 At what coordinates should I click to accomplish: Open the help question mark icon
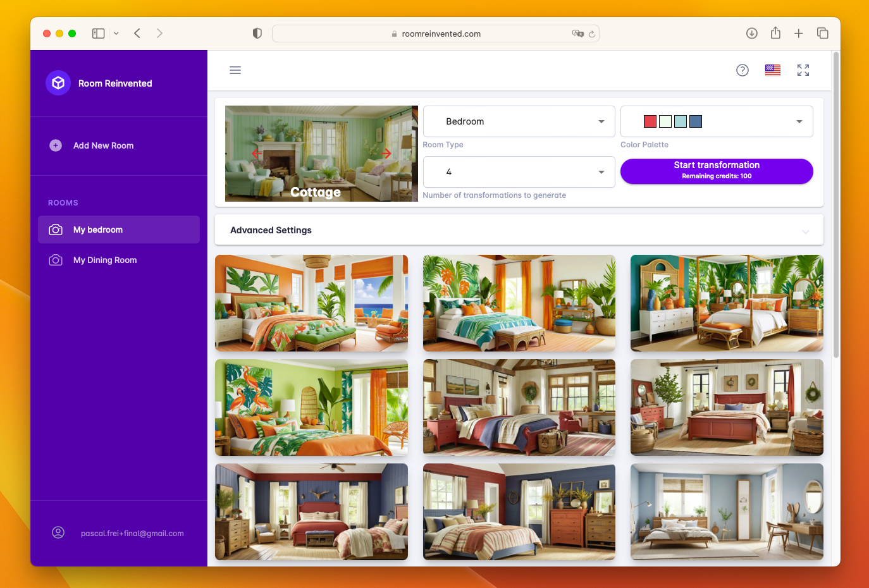pyautogui.click(x=743, y=70)
